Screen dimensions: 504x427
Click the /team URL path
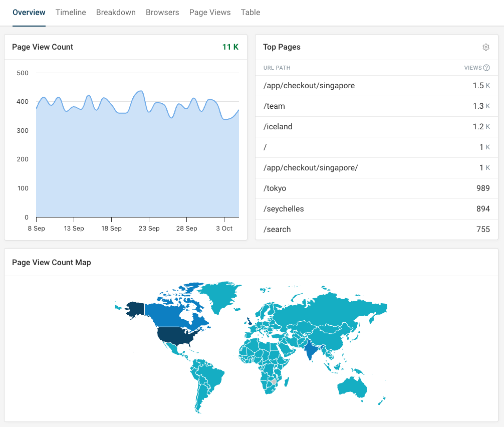point(274,106)
